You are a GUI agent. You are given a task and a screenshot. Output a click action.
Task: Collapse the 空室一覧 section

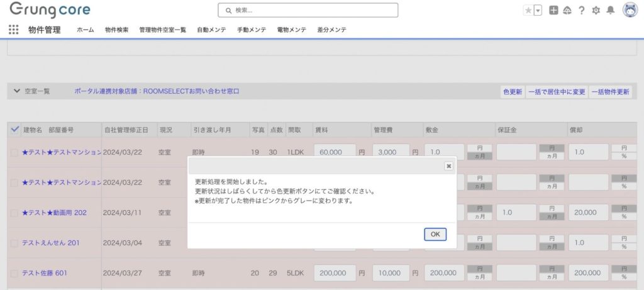pyautogui.click(x=16, y=91)
